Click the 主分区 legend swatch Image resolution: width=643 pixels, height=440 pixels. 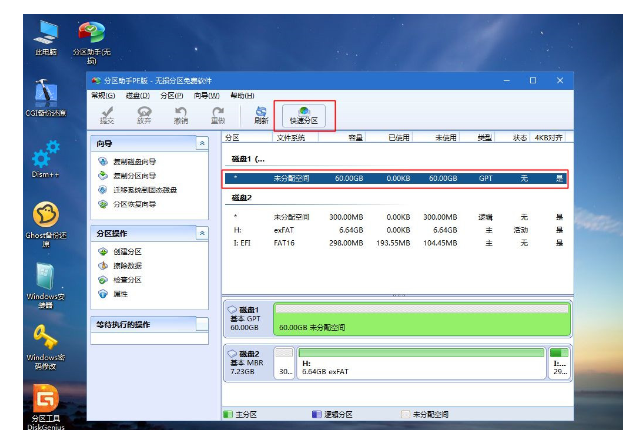[x=228, y=414]
